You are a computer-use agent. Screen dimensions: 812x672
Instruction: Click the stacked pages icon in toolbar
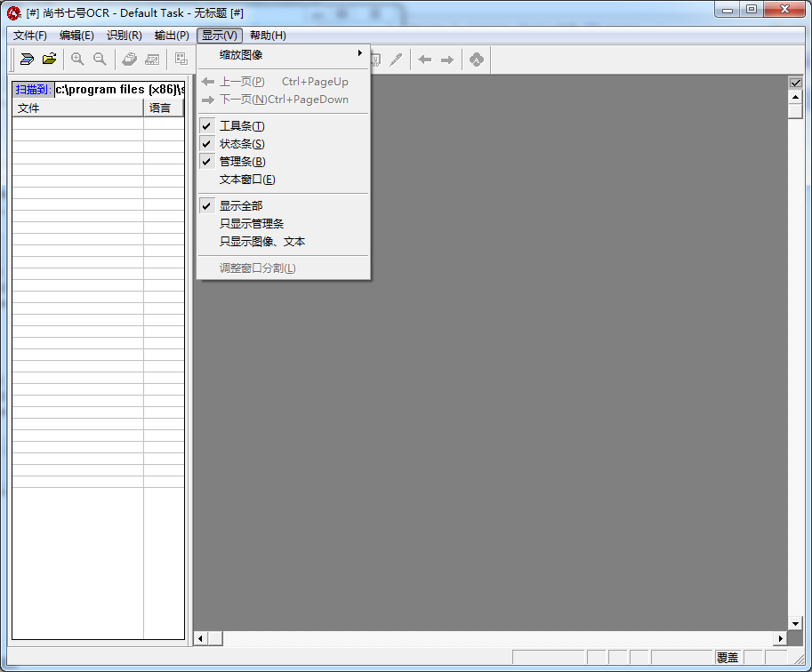point(130,59)
